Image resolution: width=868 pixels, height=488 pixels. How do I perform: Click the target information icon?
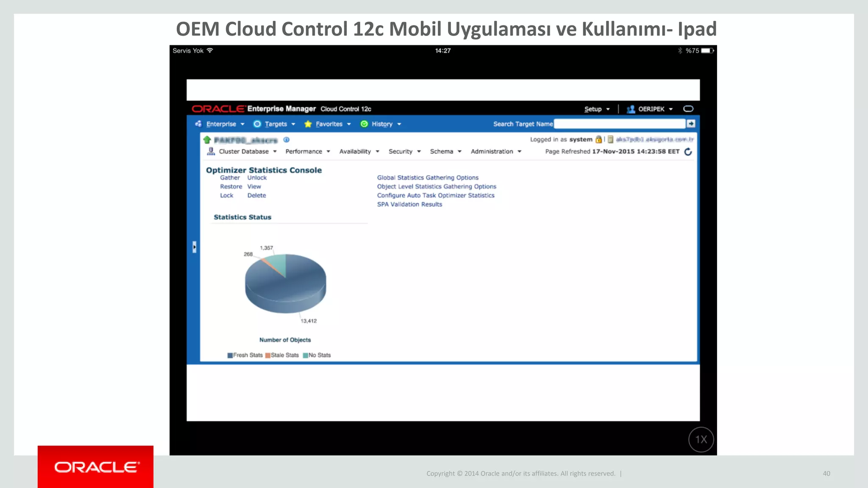click(x=287, y=140)
